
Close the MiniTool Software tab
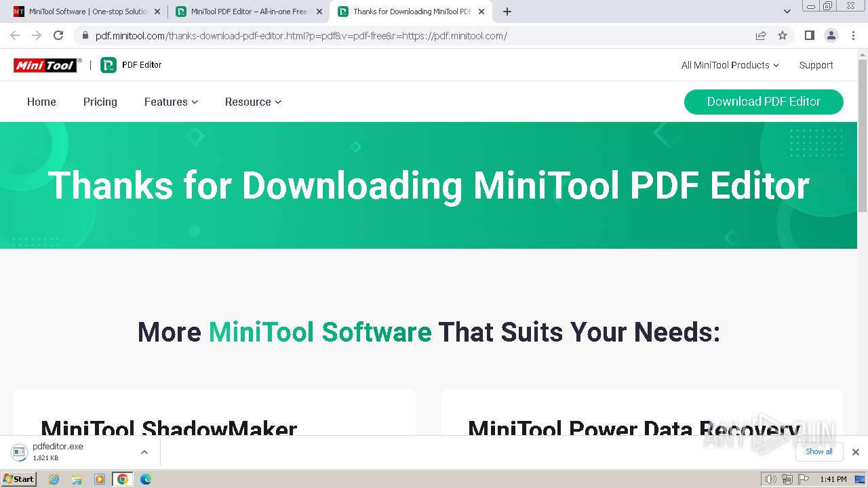point(157,12)
